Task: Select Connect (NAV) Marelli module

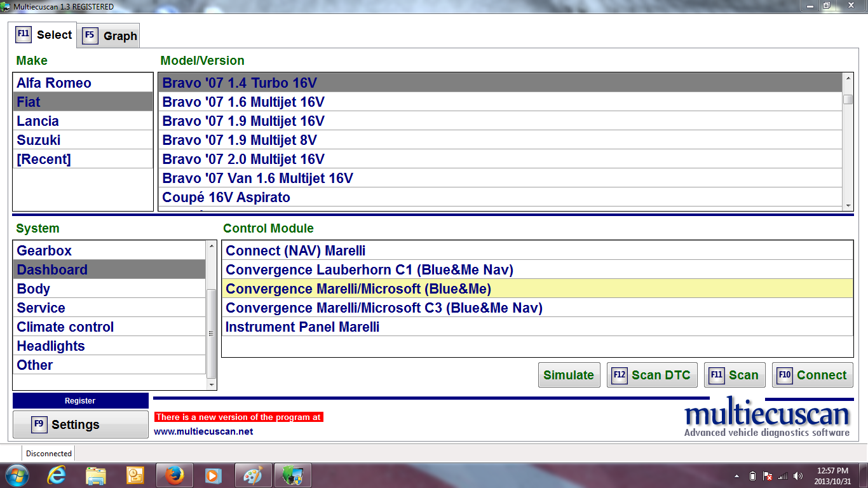Action: point(537,250)
